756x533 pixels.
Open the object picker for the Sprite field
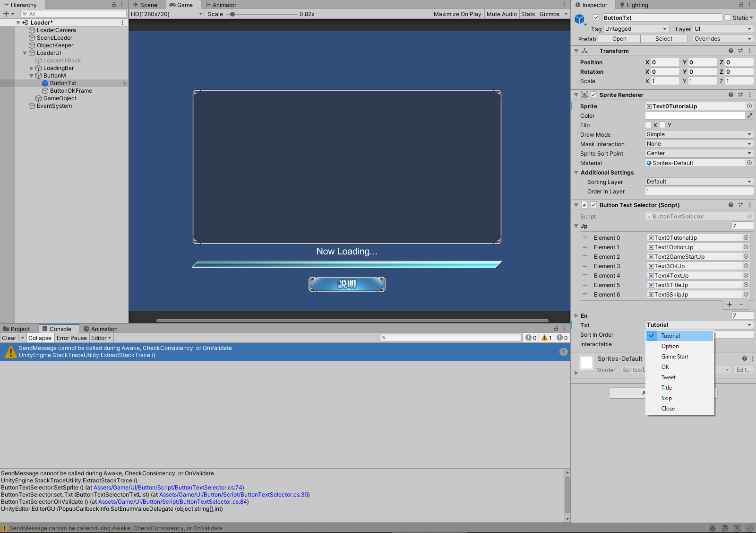749,106
